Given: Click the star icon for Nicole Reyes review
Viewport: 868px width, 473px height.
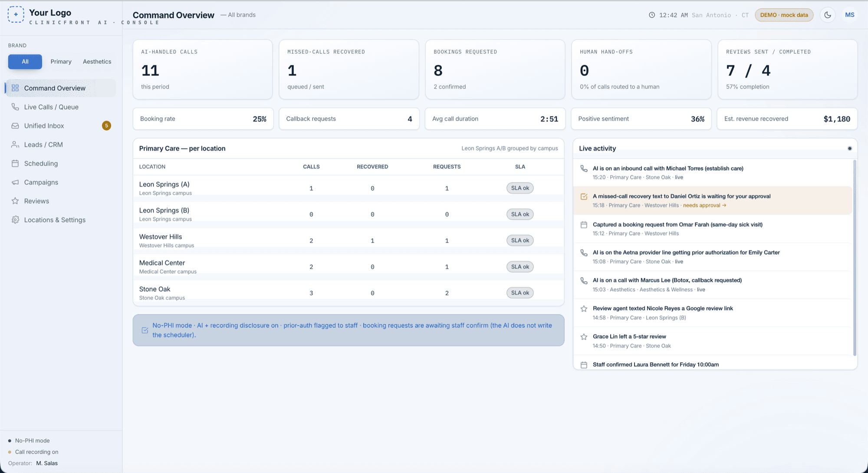Looking at the screenshot, I should (584, 309).
